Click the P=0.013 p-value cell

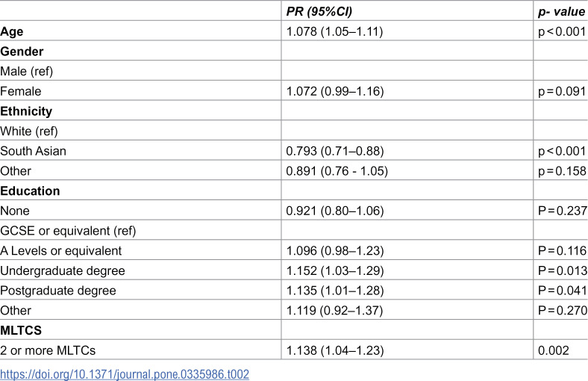(562, 270)
